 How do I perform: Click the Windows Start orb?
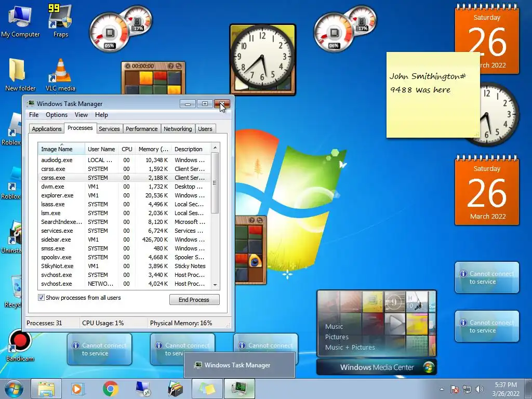(14, 389)
